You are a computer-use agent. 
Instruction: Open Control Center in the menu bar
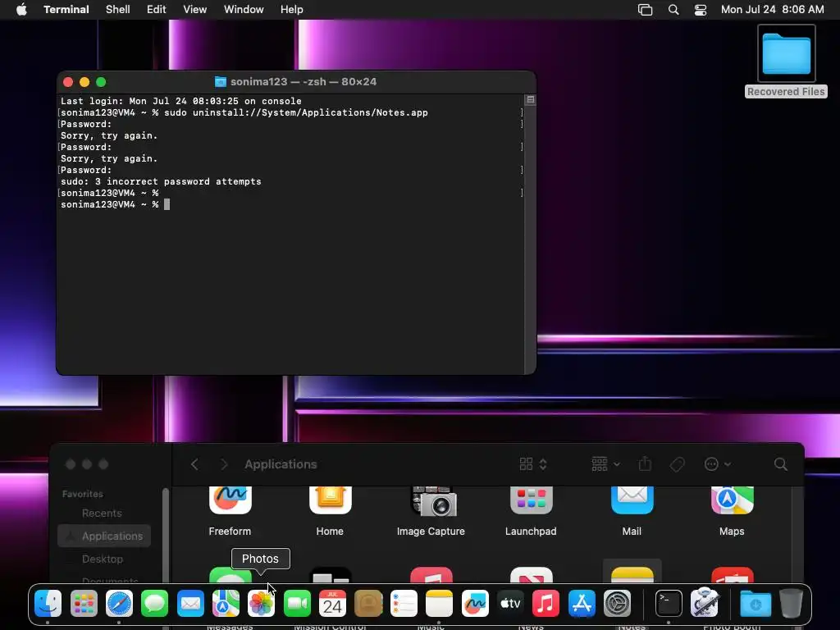[701, 10]
